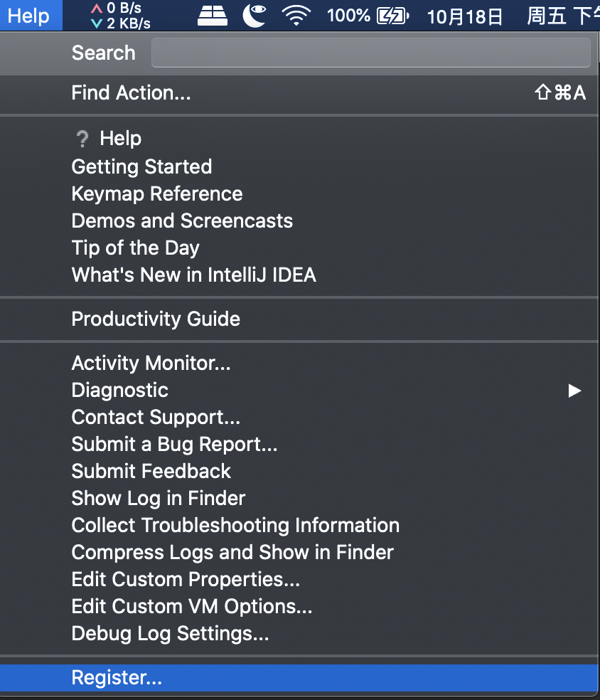The height and width of the screenshot is (700, 600).
Task: Click the Search input field
Action: (370, 52)
